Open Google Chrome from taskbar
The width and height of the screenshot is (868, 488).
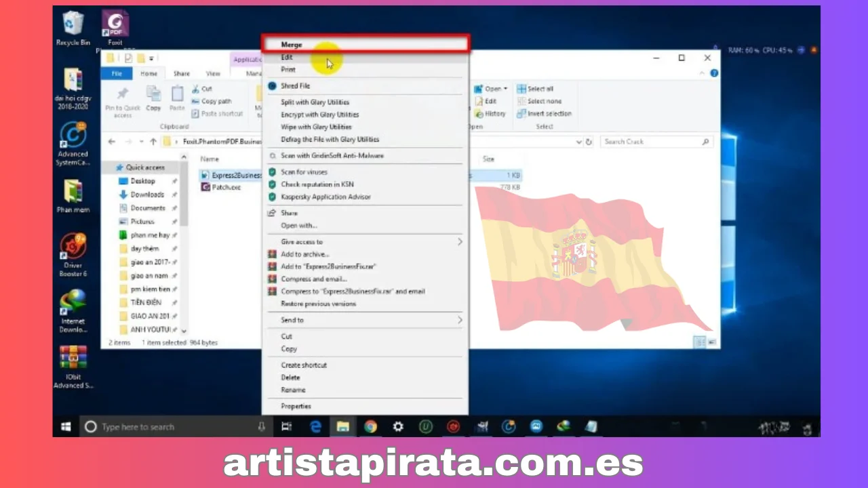coord(370,426)
